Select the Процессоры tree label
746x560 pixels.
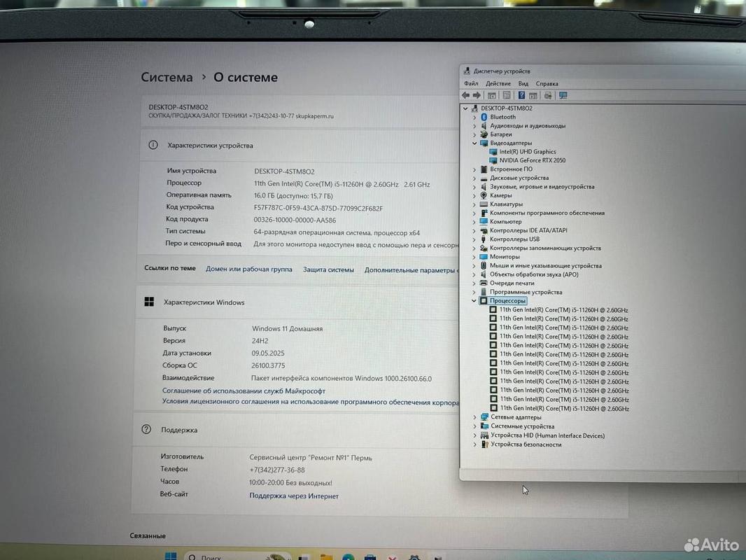click(x=507, y=301)
